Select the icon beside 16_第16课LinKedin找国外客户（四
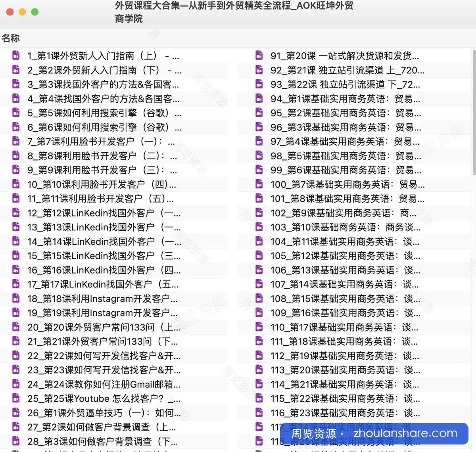 (x=16, y=269)
